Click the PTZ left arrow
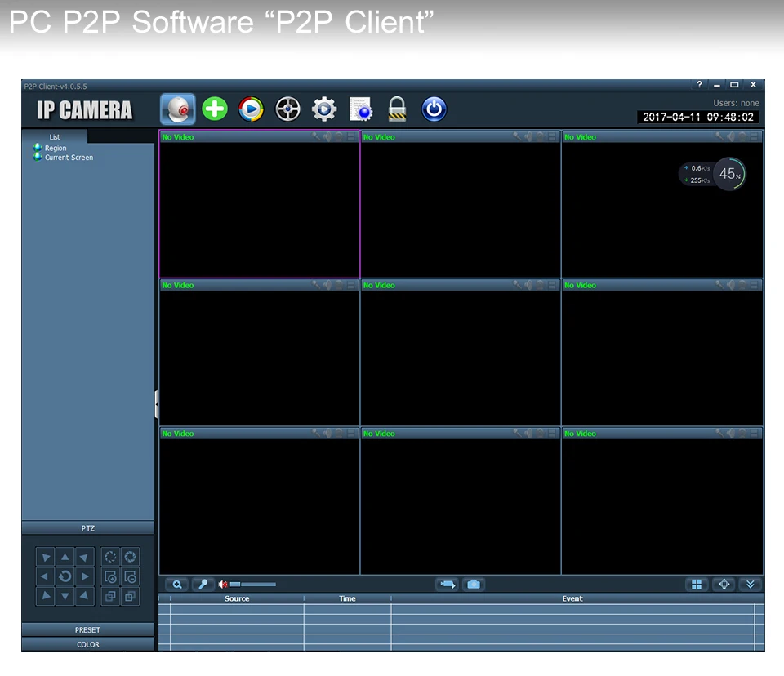Screen dimensions: 784x676 [45, 576]
